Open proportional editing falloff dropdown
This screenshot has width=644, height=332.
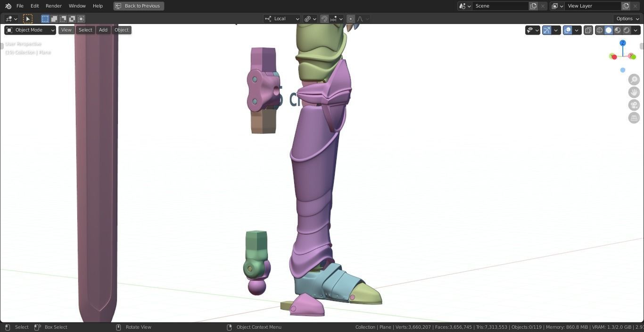[363, 19]
